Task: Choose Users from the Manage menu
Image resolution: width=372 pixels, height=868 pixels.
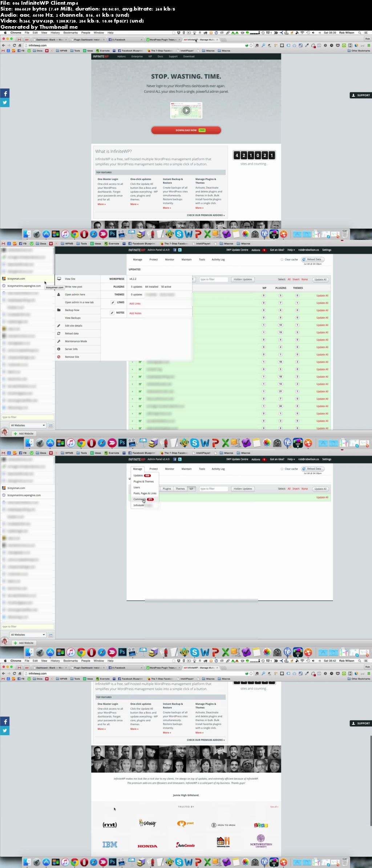Action: [x=137, y=487]
